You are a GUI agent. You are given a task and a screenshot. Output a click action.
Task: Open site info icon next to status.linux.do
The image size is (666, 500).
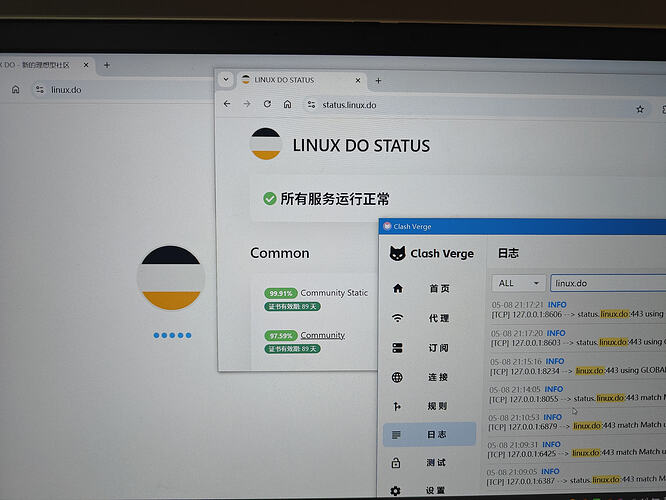(311, 105)
